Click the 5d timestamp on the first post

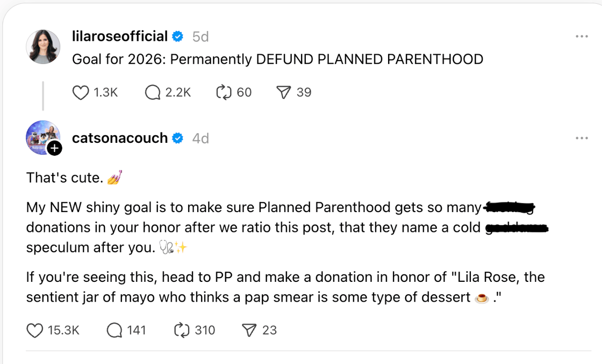click(200, 37)
